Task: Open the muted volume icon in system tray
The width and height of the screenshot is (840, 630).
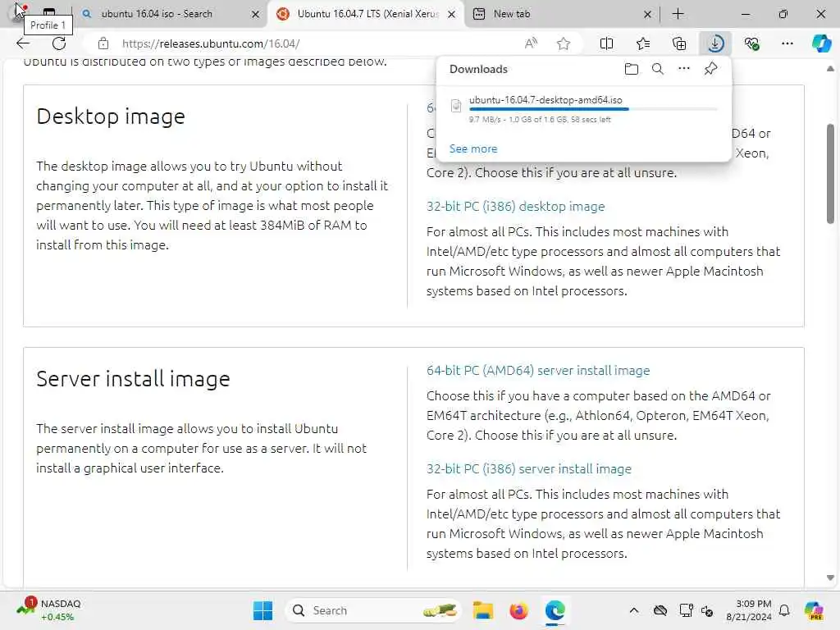Action: pyautogui.click(x=707, y=610)
